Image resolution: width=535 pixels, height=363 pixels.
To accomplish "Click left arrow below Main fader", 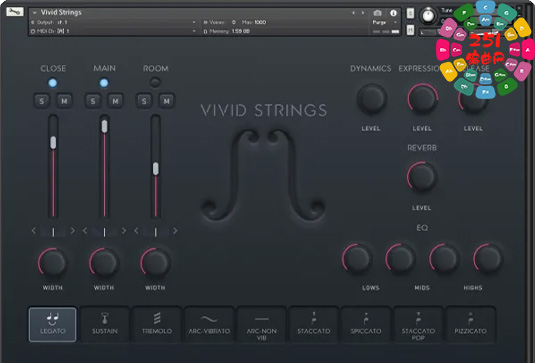I will 85,231.
